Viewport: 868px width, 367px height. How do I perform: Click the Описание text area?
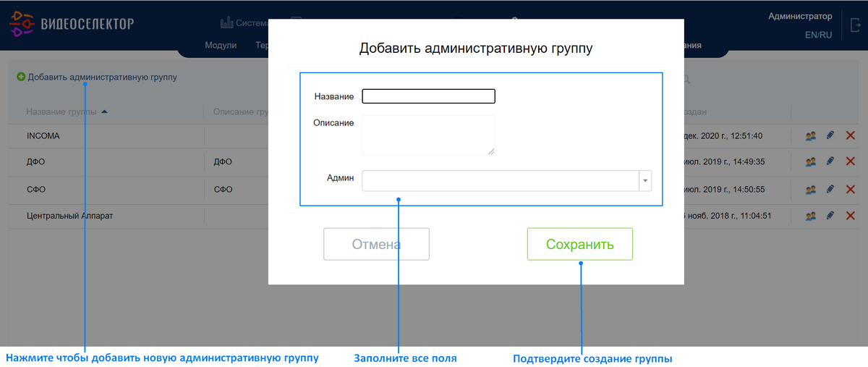428,135
